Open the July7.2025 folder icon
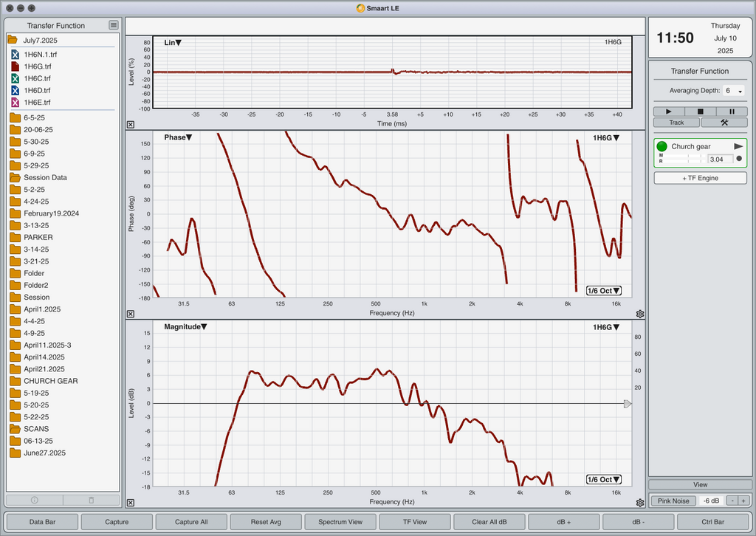Screen dimensions: 756x536 pyautogui.click(x=13, y=40)
